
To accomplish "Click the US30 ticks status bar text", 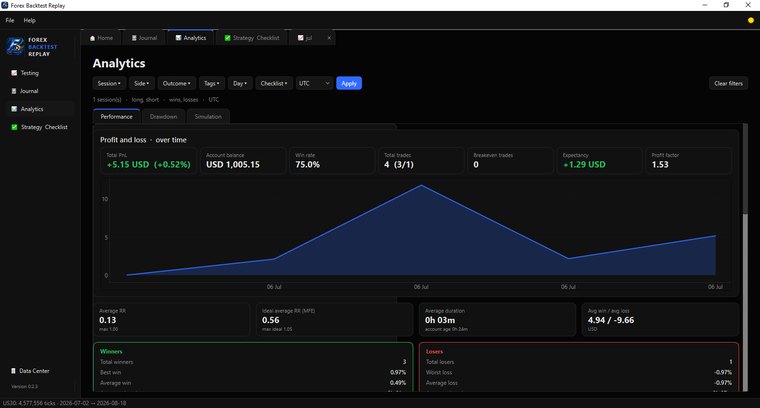I will 64,403.
